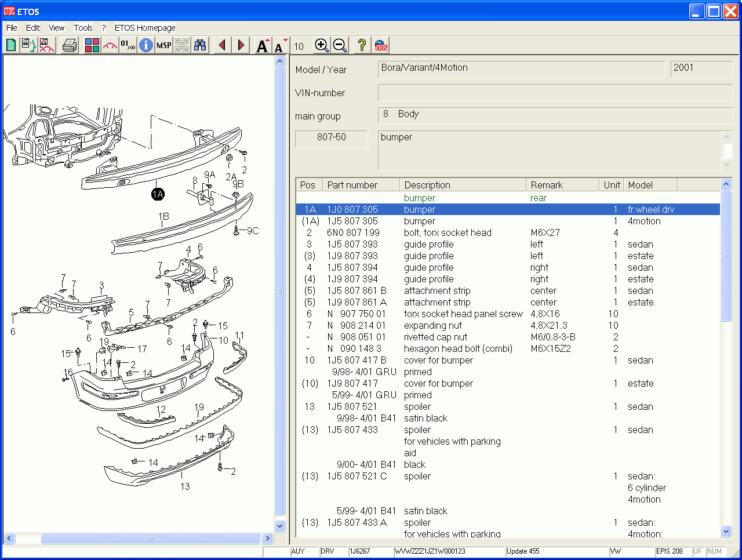The image size is (742, 560).
Task: Click the greyed frame icon beside MSP
Action: tap(182, 45)
